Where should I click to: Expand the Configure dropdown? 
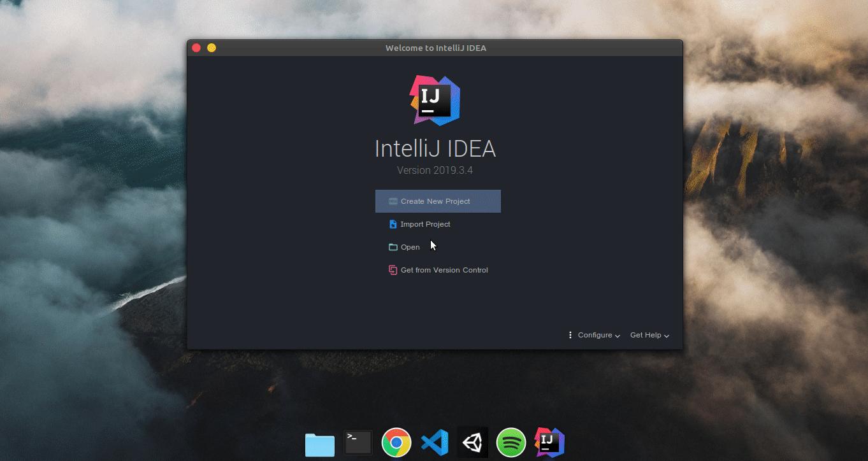599,335
